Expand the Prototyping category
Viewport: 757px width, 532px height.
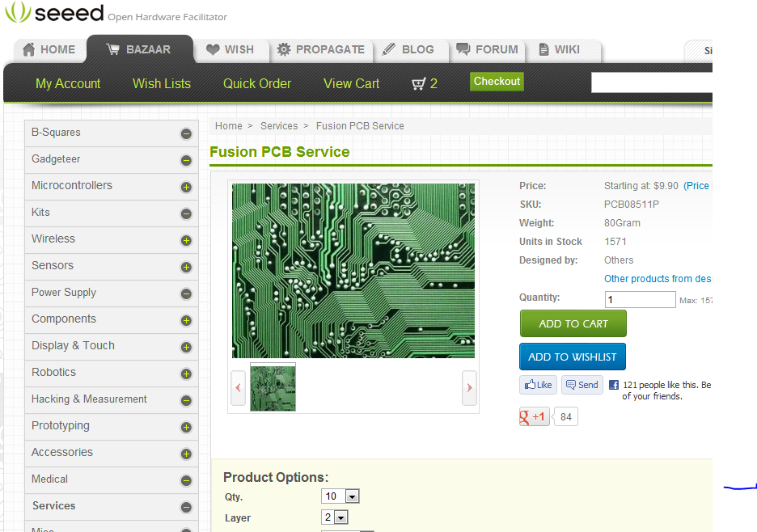(x=186, y=427)
